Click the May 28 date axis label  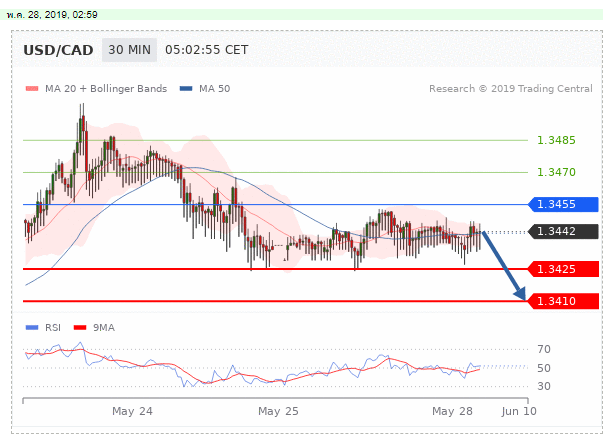(x=452, y=411)
